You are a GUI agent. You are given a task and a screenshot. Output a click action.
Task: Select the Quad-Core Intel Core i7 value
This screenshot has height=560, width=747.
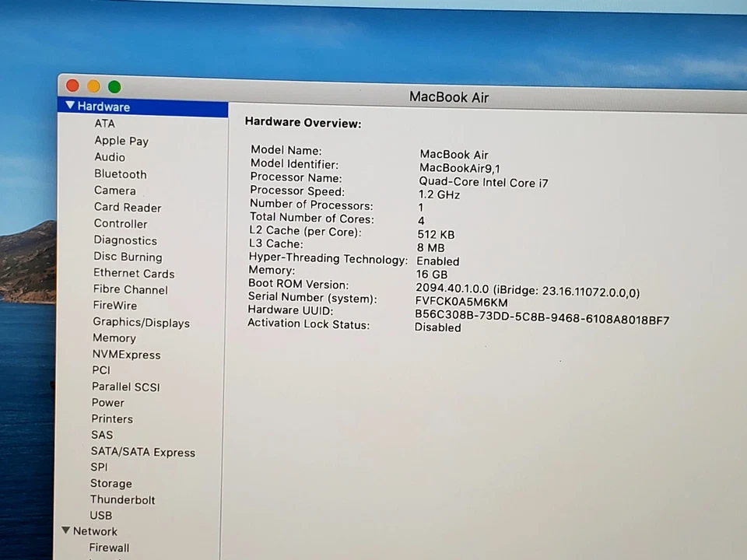(483, 182)
